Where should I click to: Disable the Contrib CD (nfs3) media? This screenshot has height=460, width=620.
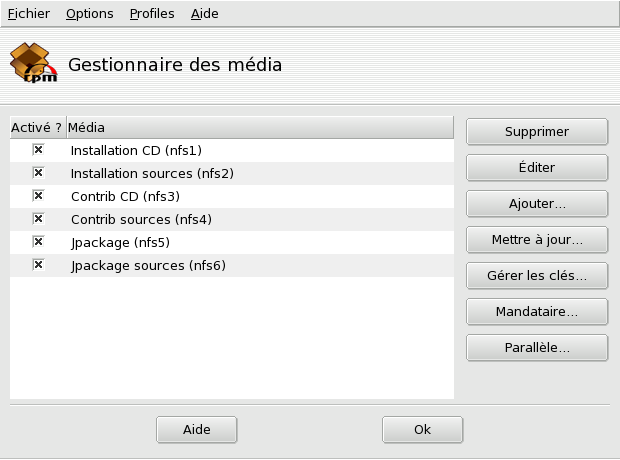pos(38,196)
